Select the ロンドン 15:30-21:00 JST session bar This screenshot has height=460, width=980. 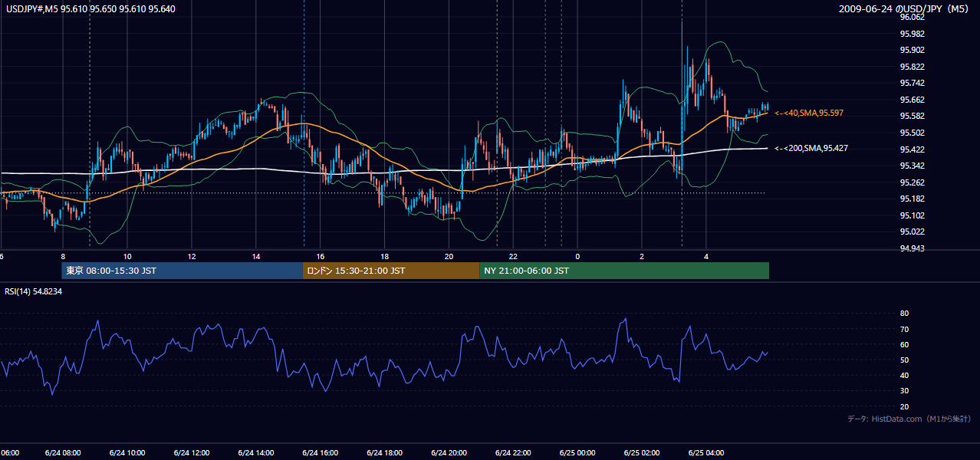tap(391, 271)
